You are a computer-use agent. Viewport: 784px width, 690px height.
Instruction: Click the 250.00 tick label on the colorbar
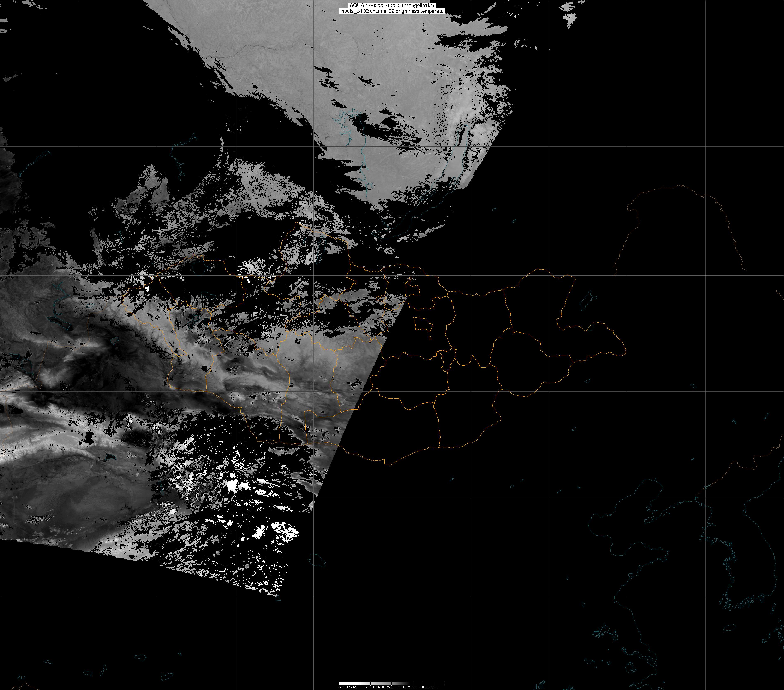coord(371,687)
